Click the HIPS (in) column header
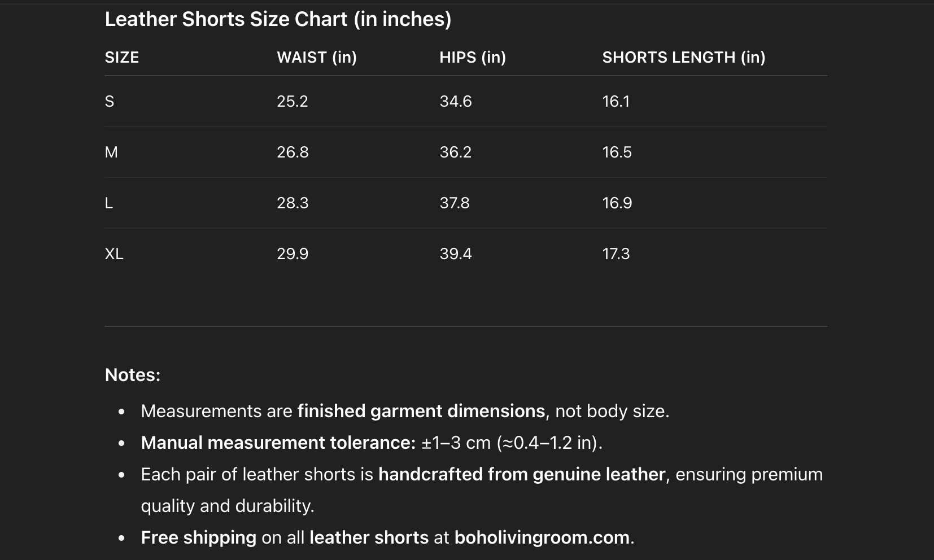The width and height of the screenshot is (934, 560). (472, 57)
